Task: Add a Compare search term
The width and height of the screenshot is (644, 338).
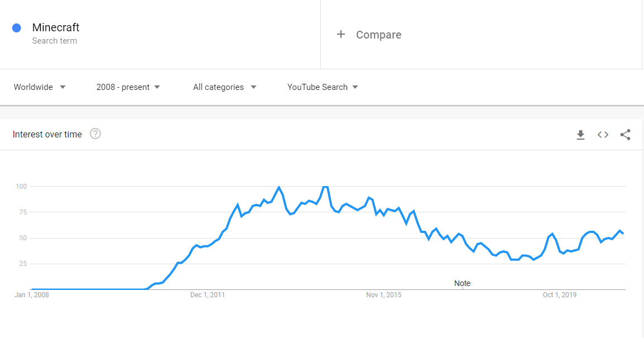Action: [x=378, y=35]
